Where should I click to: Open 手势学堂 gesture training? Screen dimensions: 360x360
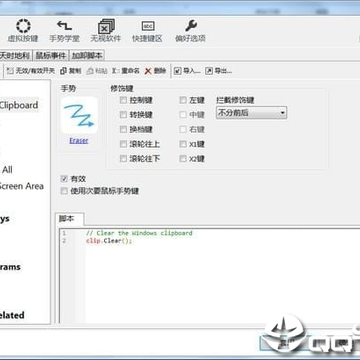tap(64, 31)
